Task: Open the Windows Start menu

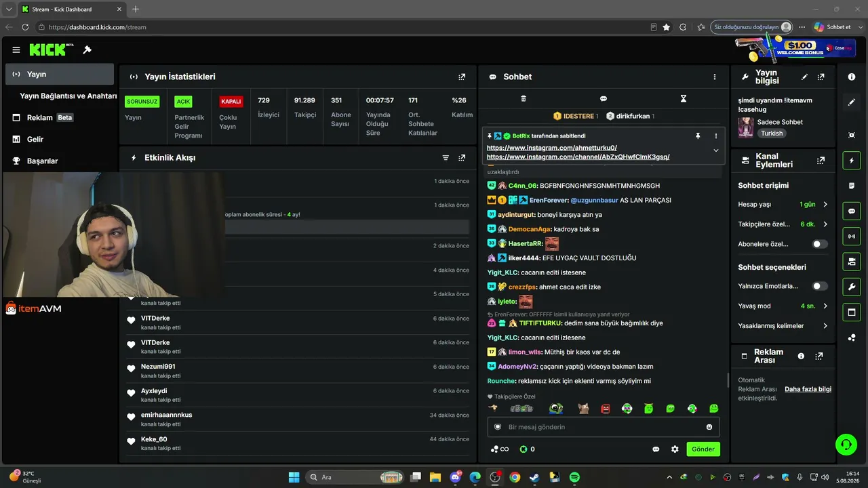Action: click(294, 477)
